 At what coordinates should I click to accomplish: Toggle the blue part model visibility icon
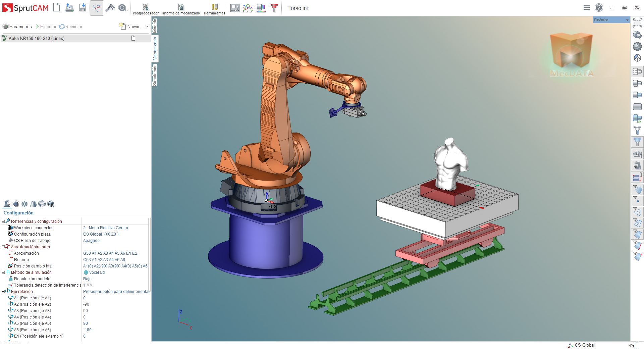pyautogui.click(x=637, y=95)
